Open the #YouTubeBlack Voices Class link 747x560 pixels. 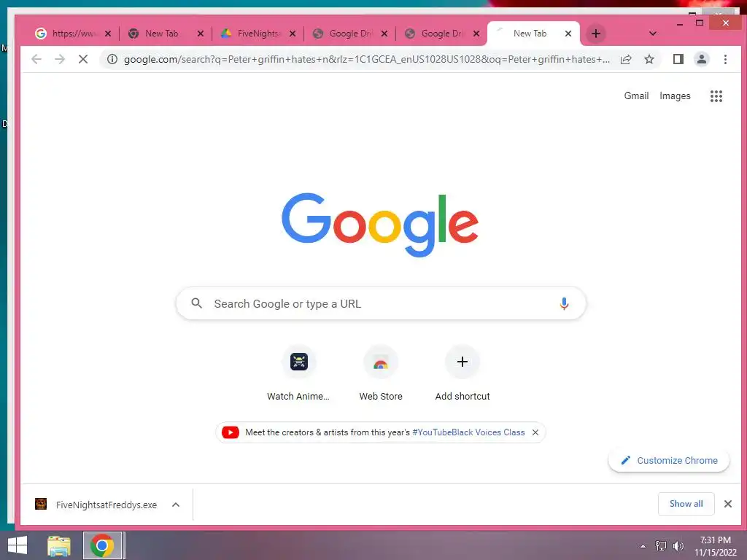(468, 432)
